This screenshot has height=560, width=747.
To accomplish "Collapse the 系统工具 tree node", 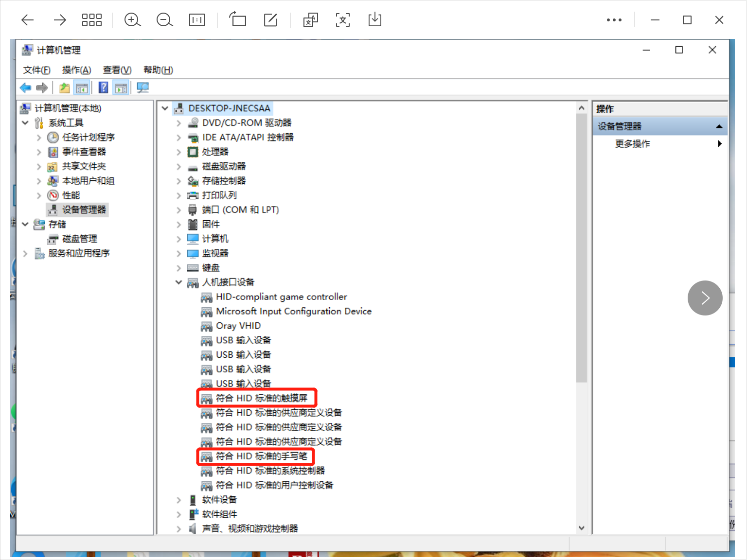I will click(x=25, y=123).
